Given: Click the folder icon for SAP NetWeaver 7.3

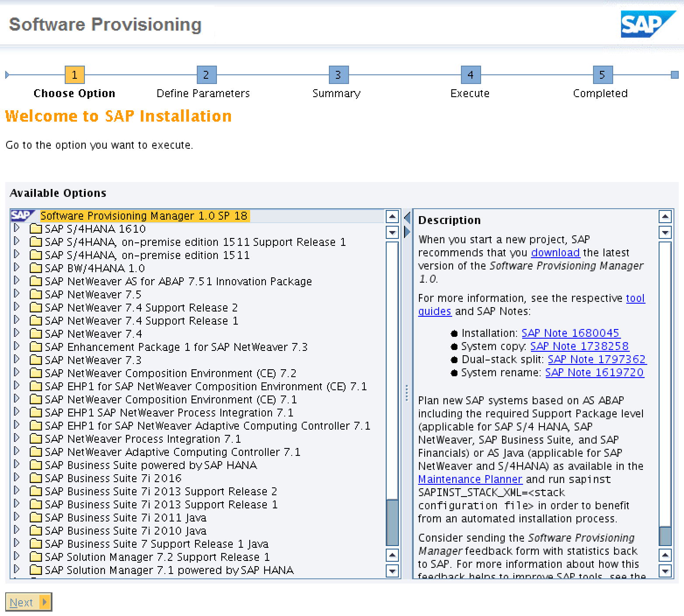Looking at the screenshot, I should [x=36, y=360].
